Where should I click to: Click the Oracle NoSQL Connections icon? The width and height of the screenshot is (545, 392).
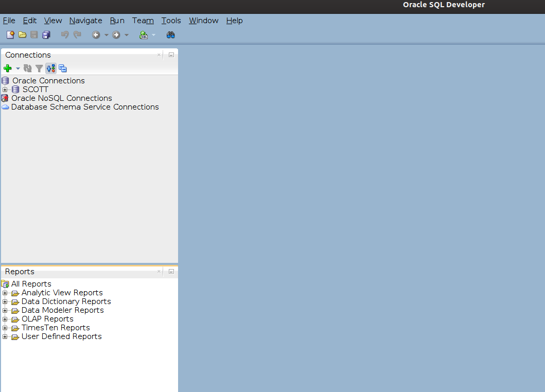5,98
